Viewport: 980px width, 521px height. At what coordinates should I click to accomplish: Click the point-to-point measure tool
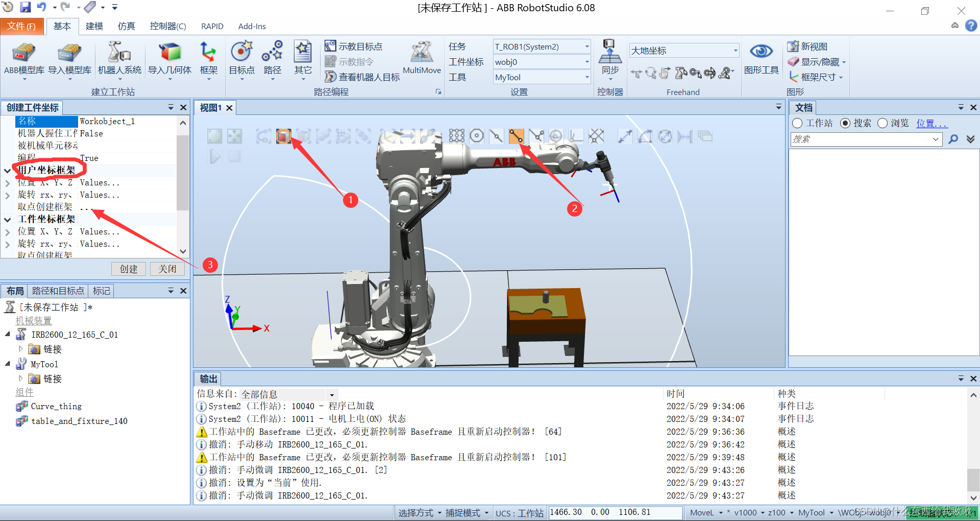point(625,136)
